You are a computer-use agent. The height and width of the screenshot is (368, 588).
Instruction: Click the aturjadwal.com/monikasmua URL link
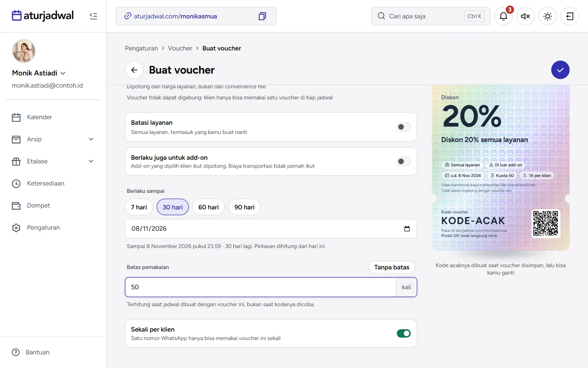pyautogui.click(x=175, y=16)
